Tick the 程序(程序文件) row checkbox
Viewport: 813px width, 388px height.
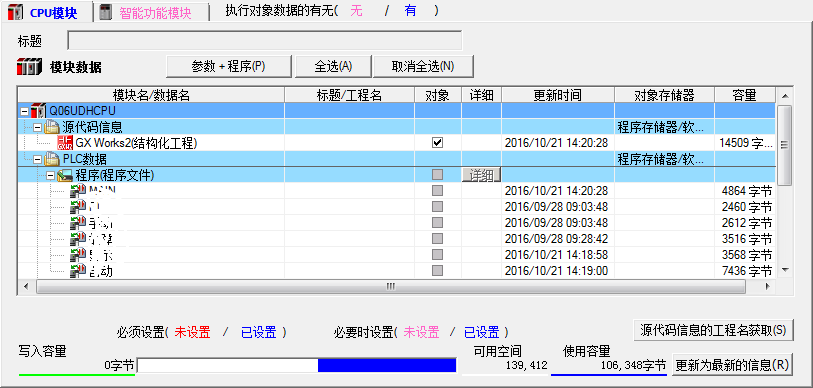tap(438, 175)
